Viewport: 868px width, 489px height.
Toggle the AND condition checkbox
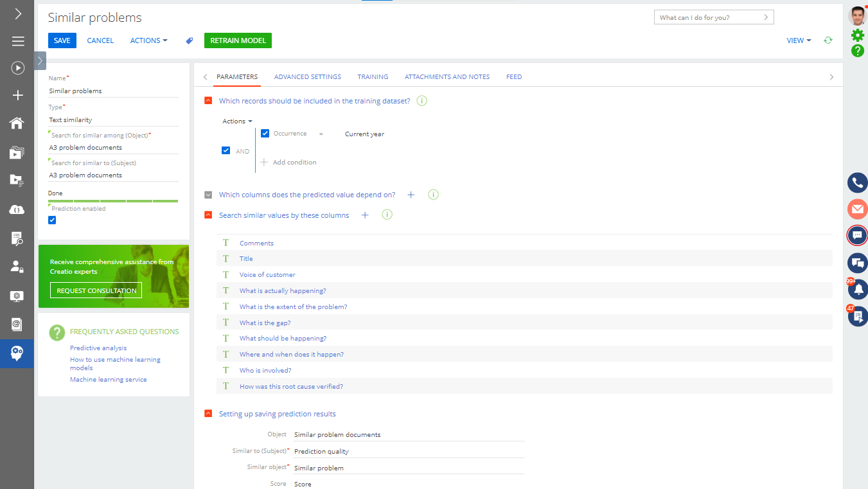[x=226, y=150]
